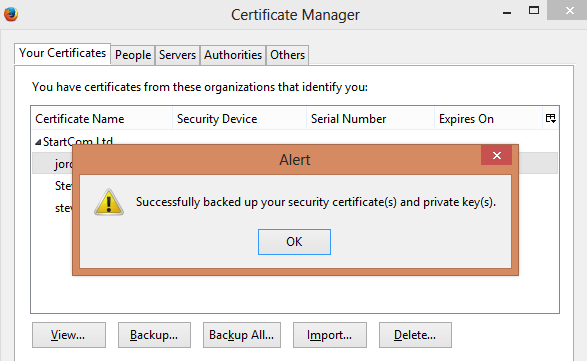The width and height of the screenshot is (587, 361).
Task: Confirm the alert with OK
Action: pos(294,242)
